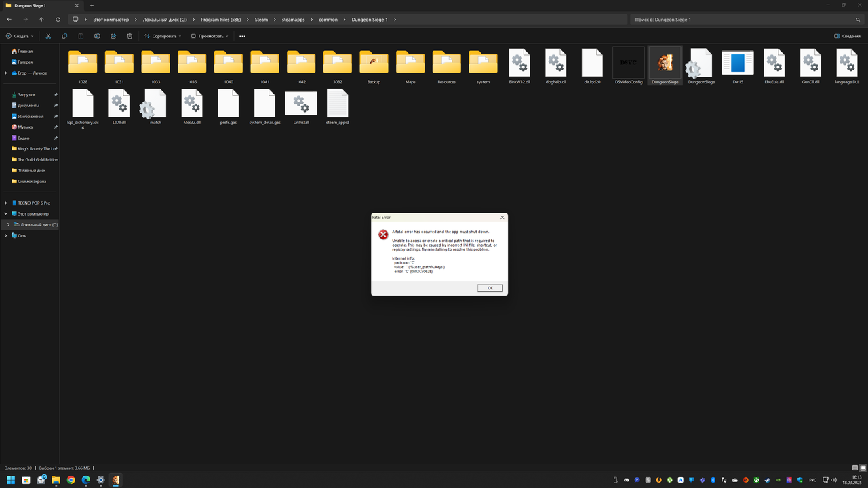Click the common breadcrumb segment
The width and height of the screenshot is (868, 488).
328,20
